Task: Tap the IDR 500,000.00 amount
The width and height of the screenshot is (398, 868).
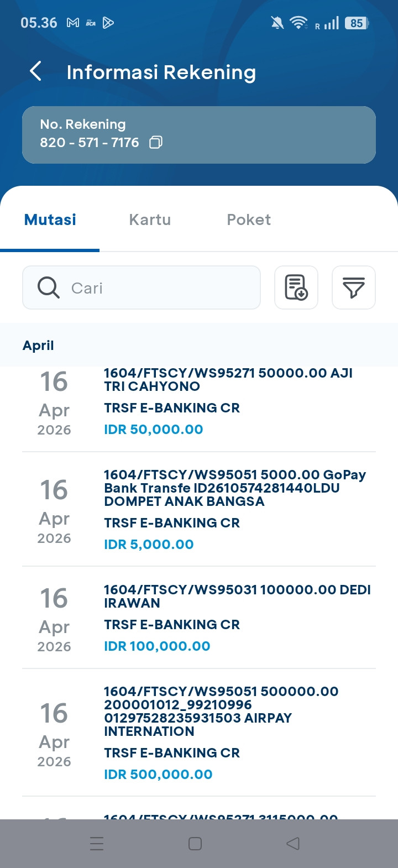Action: pyautogui.click(x=158, y=774)
